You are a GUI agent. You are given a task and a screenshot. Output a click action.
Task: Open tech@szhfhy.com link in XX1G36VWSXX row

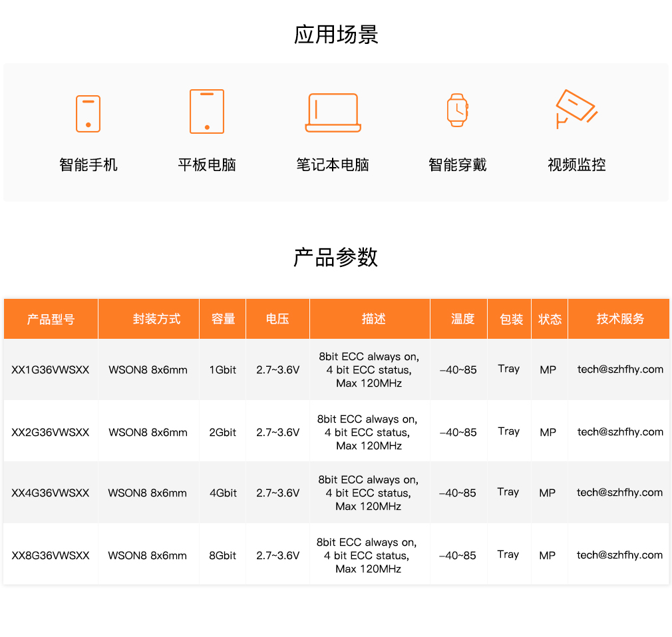click(x=620, y=369)
